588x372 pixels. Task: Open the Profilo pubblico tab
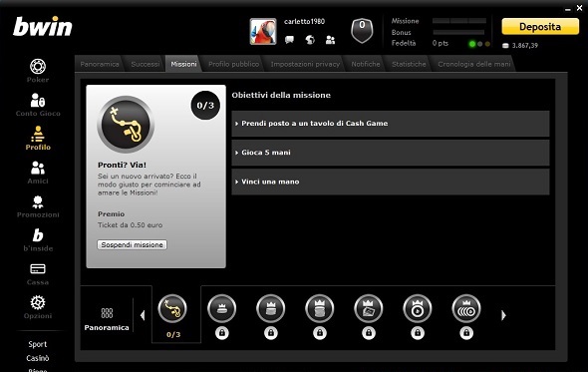(234, 64)
